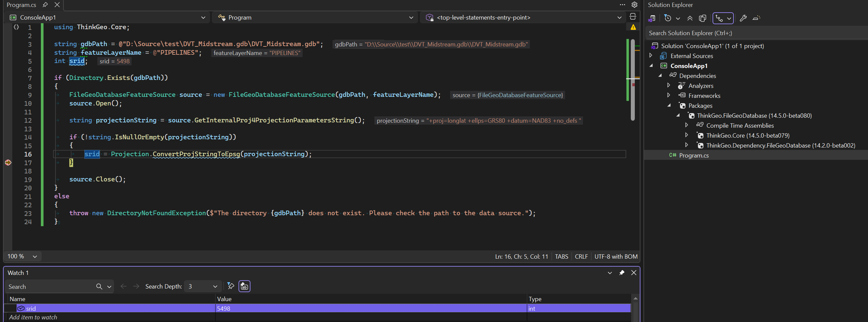Select the Program.cs editor tab
The height and width of the screenshot is (322, 868).
click(22, 5)
